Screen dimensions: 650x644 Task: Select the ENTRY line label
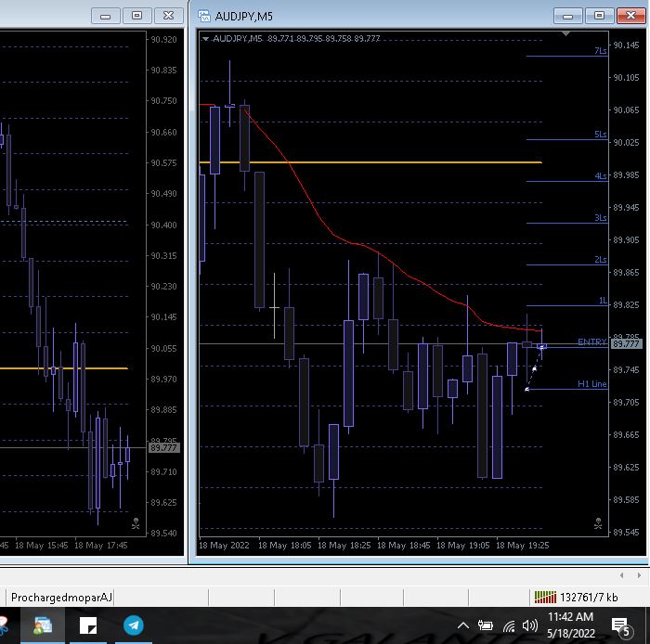[x=591, y=342]
